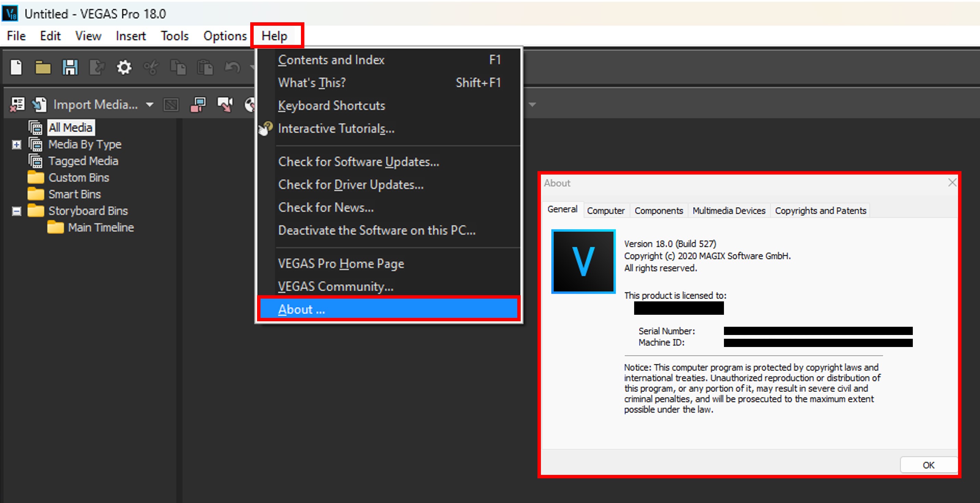Select About ... in the Help menu
This screenshot has width=980, height=503.
[x=389, y=309]
